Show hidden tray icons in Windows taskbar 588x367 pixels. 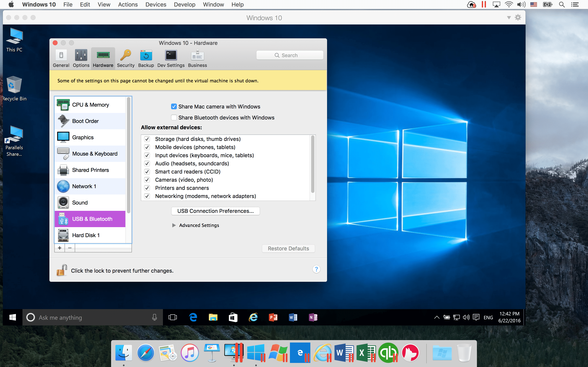(x=437, y=317)
